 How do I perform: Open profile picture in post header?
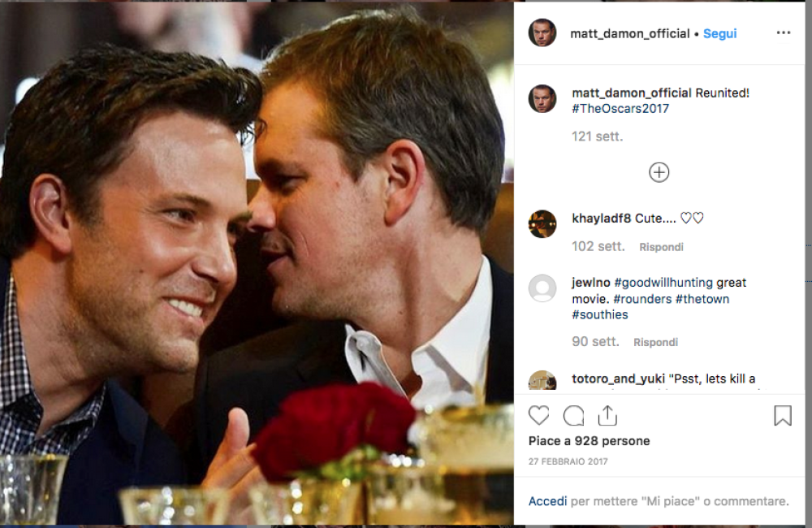[542, 33]
